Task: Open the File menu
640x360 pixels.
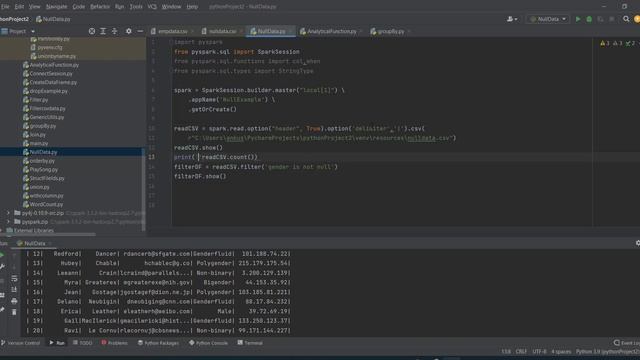Action: 4,7
